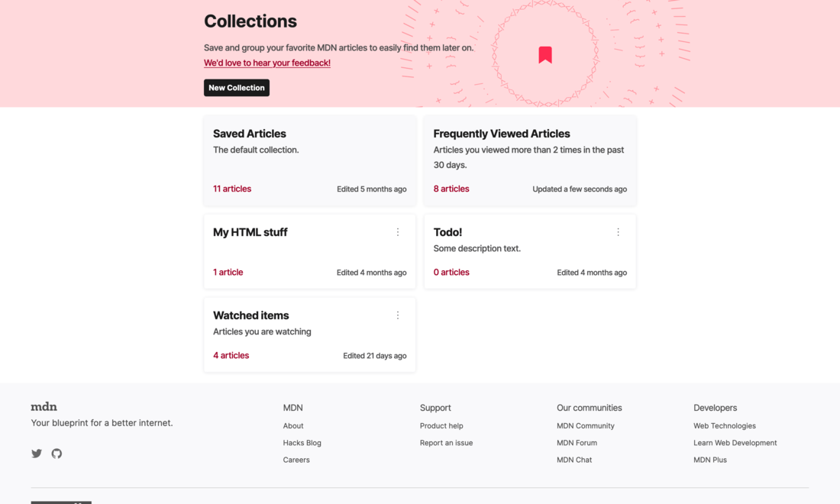
Task: Open the Todo! collection options menu
Action: (x=618, y=232)
